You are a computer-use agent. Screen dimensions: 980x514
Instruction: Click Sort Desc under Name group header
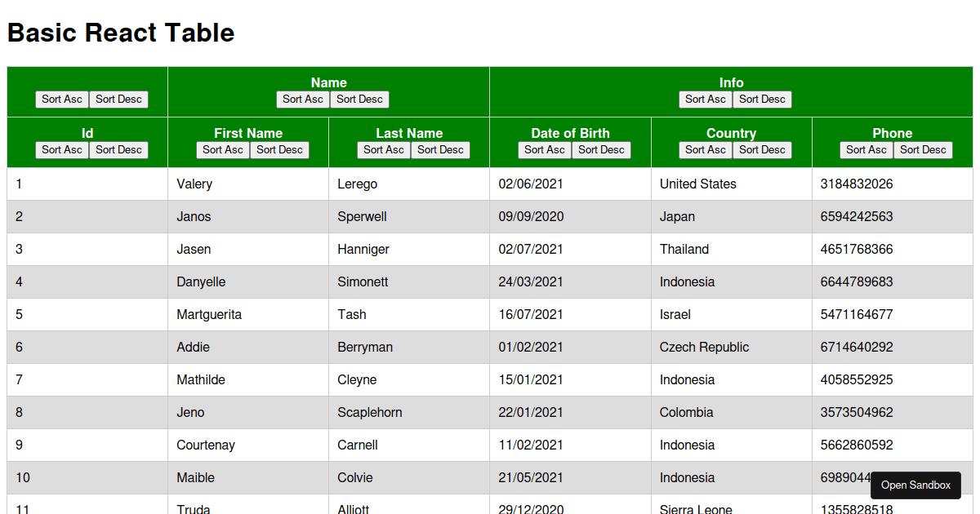(x=359, y=100)
